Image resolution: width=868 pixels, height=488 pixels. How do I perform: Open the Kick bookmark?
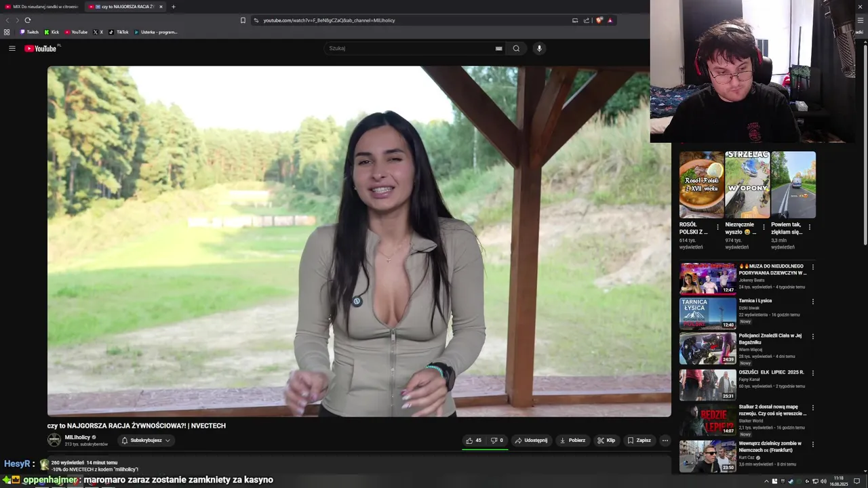tap(52, 32)
